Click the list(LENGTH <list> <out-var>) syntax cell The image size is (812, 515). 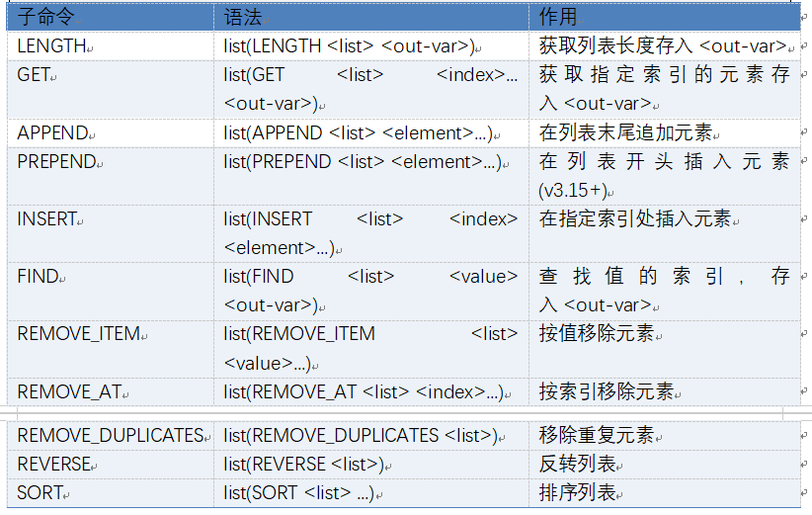click(x=371, y=46)
